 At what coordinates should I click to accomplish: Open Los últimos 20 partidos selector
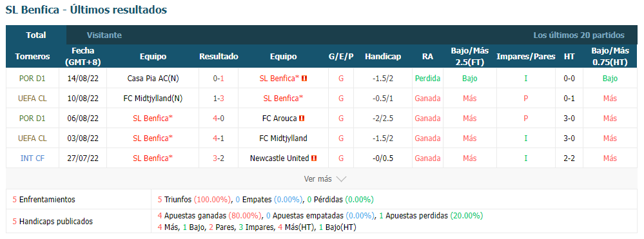pyautogui.click(x=579, y=35)
